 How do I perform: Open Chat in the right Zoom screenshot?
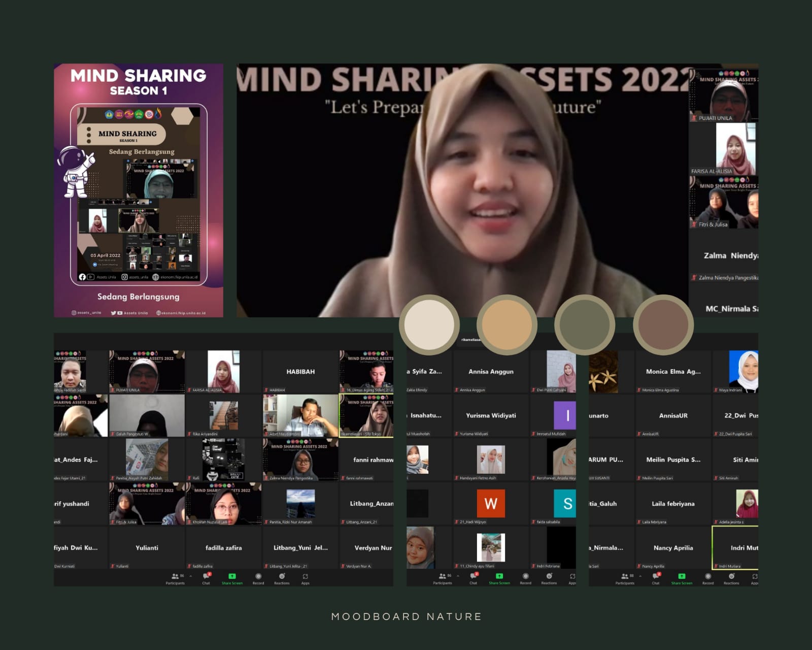click(656, 579)
